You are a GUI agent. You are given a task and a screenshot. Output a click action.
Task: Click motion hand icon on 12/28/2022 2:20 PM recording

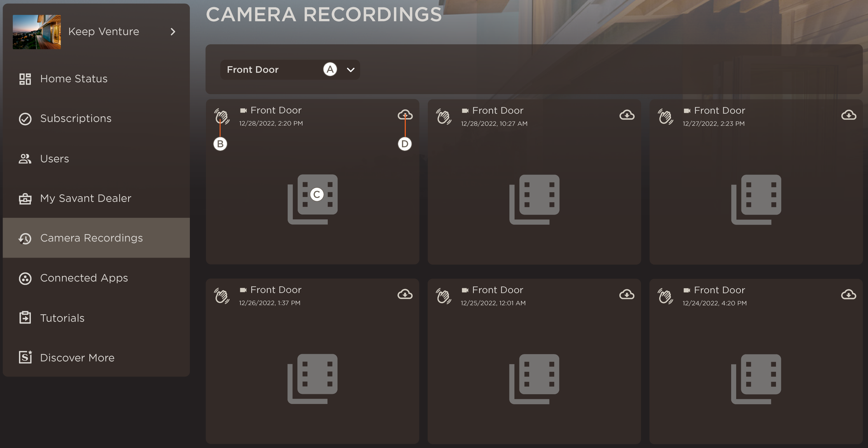point(222,117)
